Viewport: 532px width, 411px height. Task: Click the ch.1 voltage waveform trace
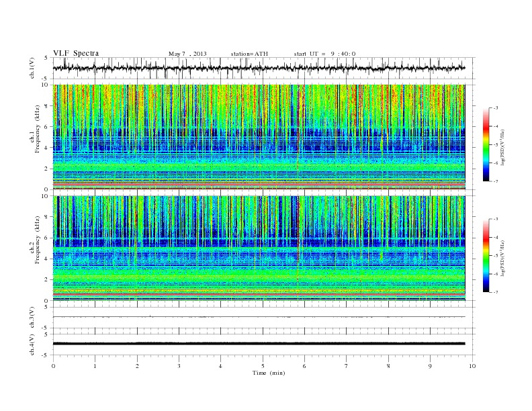click(259, 68)
